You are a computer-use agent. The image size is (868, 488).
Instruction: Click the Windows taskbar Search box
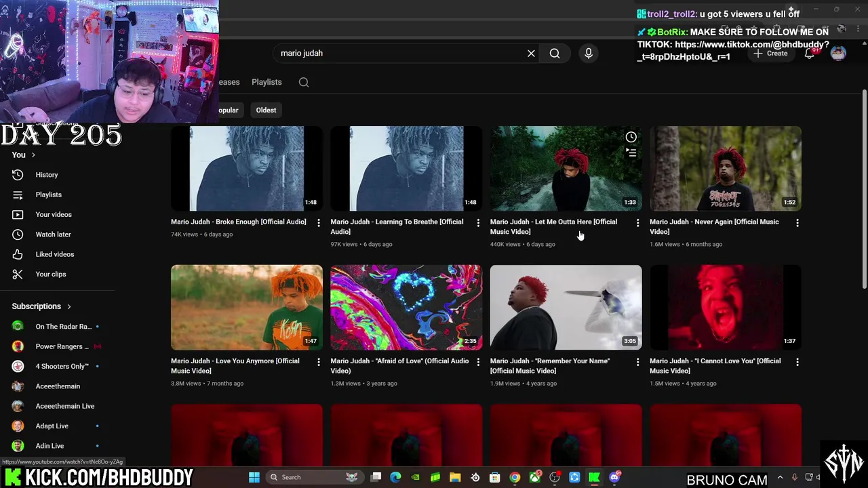click(x=313, y=477)
